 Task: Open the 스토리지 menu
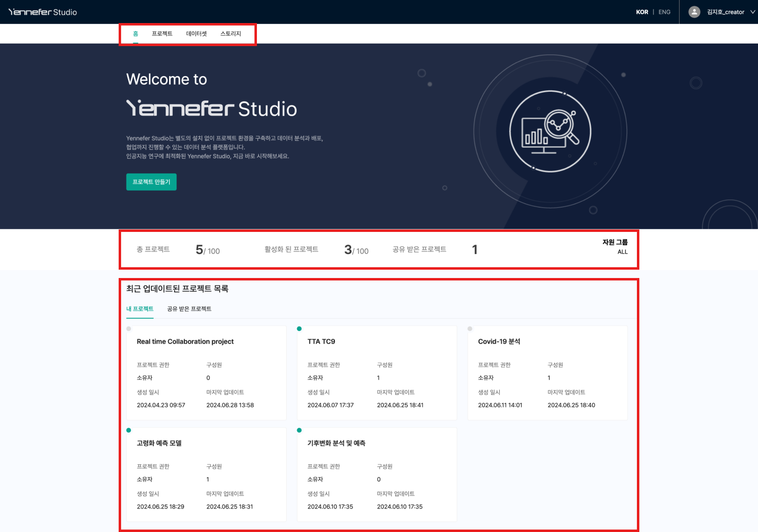[230, 33]
